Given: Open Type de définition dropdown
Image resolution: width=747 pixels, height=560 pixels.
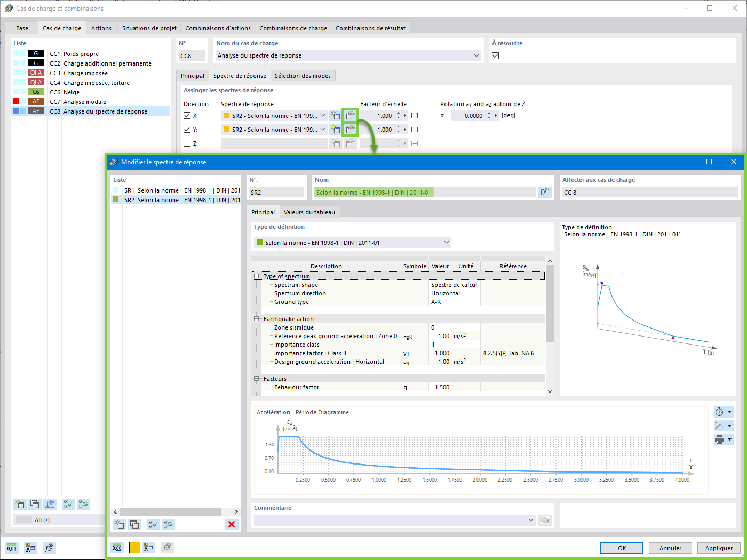Looking at the screenshot, I should (x=447, y=242).
